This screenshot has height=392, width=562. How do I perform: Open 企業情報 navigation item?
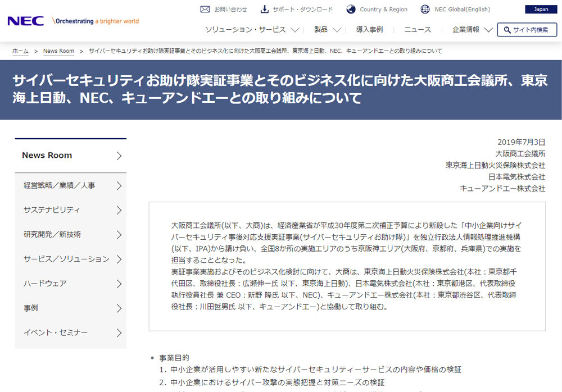pos(466,30)
